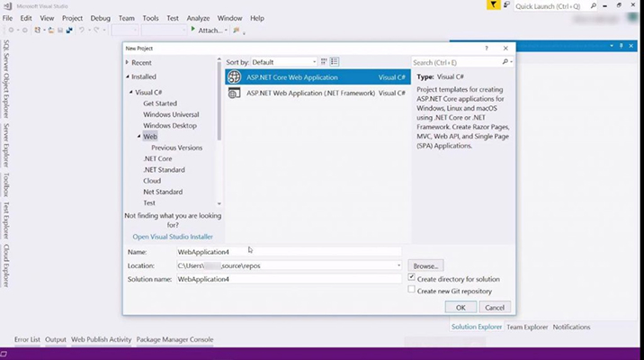
Task: Expand the Location path dropdown
Action: click(398, 265)
